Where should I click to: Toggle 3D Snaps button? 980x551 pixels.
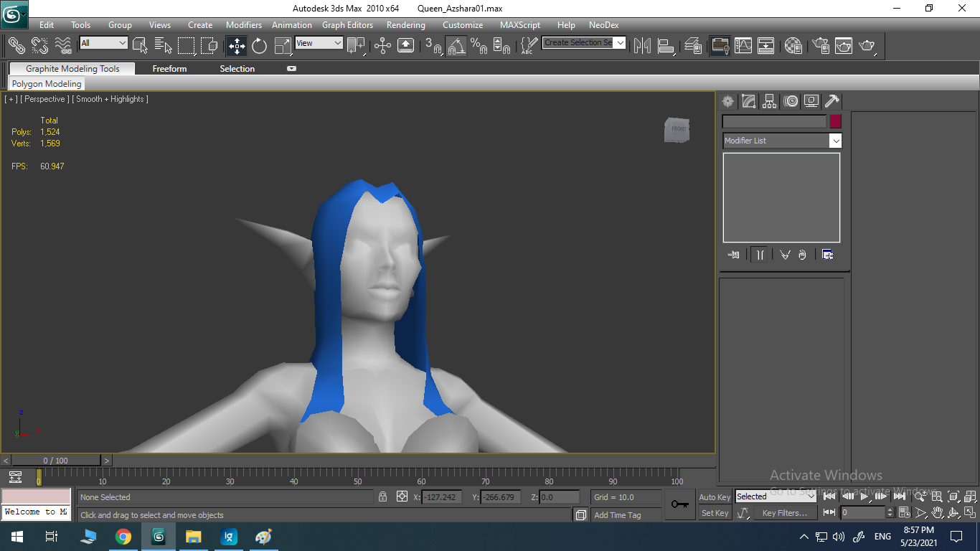tap(433, 45)
